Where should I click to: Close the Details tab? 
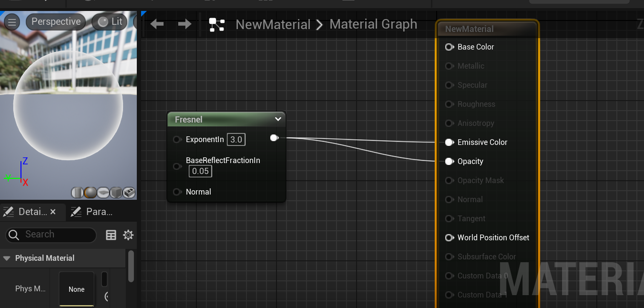tap(53, 212)
